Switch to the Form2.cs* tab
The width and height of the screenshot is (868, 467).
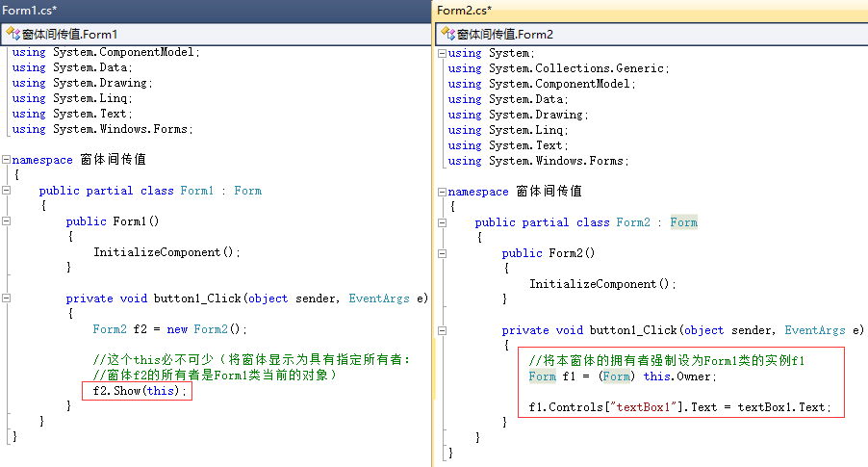[x=464, y=10]
